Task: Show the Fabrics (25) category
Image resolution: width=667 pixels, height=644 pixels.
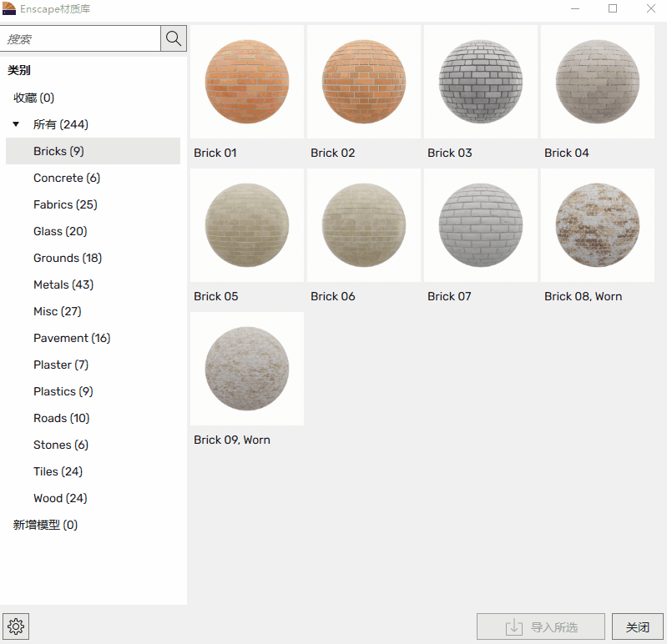Action: 65,204
